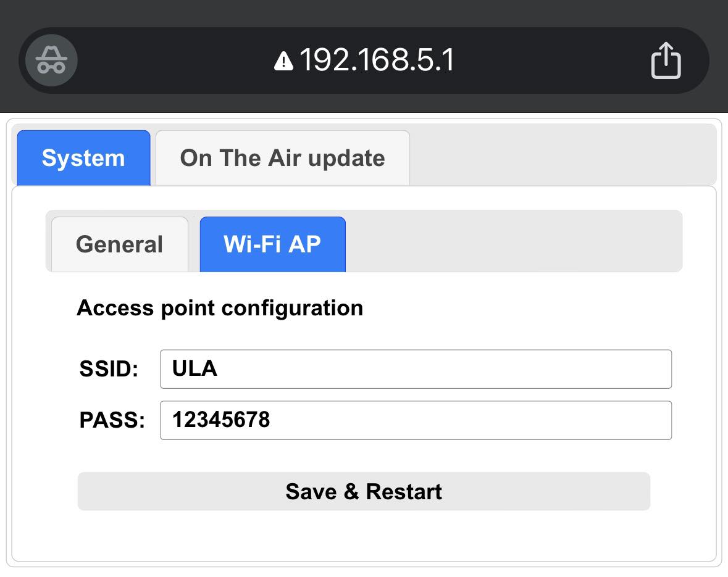Tap address bar space left of the warning icon
728x577 pixels.
tap(175, 60)
